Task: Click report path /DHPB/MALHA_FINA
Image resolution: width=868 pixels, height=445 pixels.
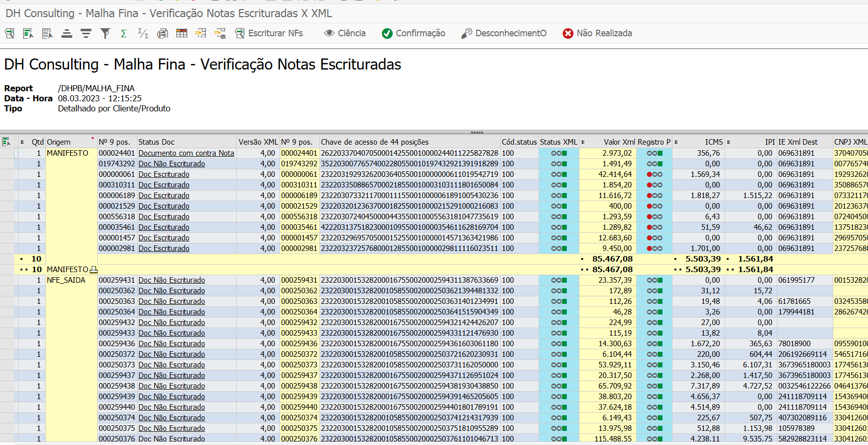Action: 96,88
